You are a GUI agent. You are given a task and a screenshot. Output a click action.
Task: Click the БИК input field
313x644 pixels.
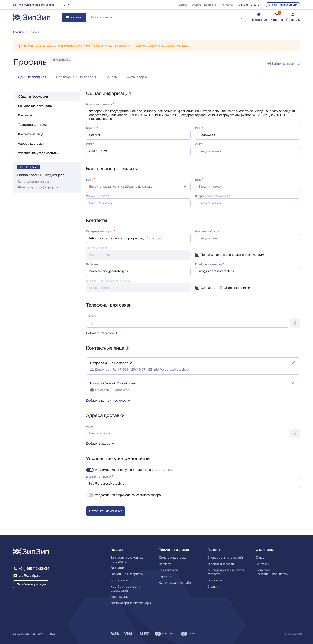tap(247, 187)
